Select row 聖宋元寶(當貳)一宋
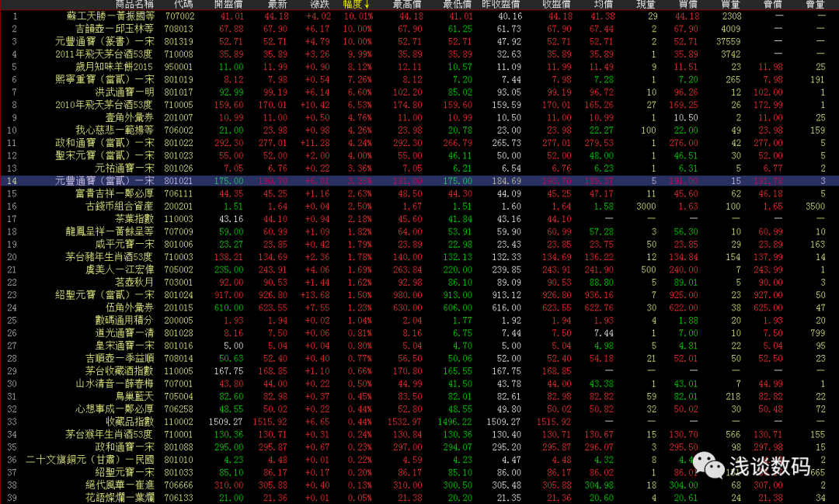This screenshot has height=504, width=839. 419,155
